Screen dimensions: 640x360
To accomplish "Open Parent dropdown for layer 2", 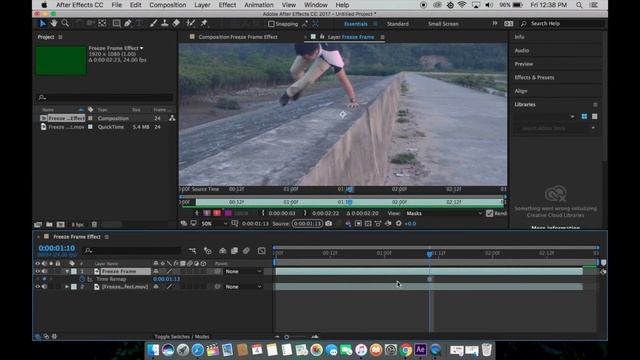I will pos(243,287).
